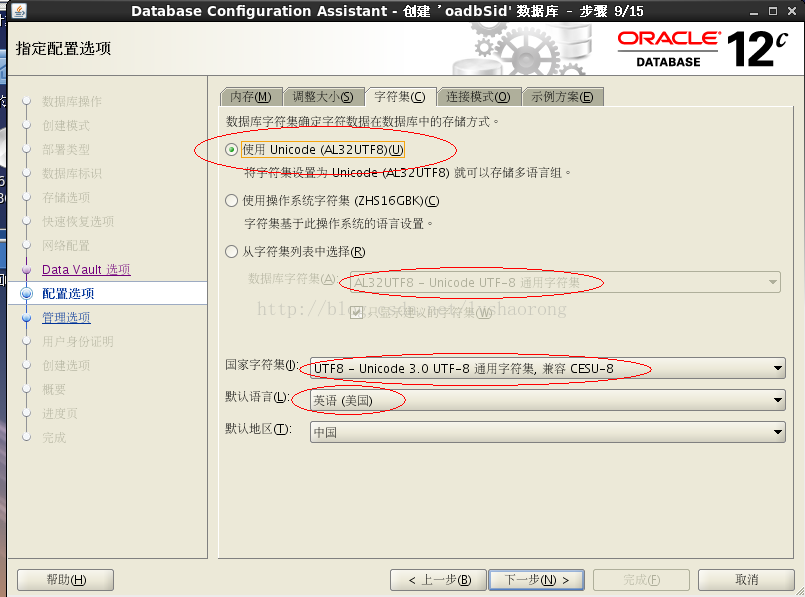Proceed with 下一步(N) button
805x597 pixels.
536,580
